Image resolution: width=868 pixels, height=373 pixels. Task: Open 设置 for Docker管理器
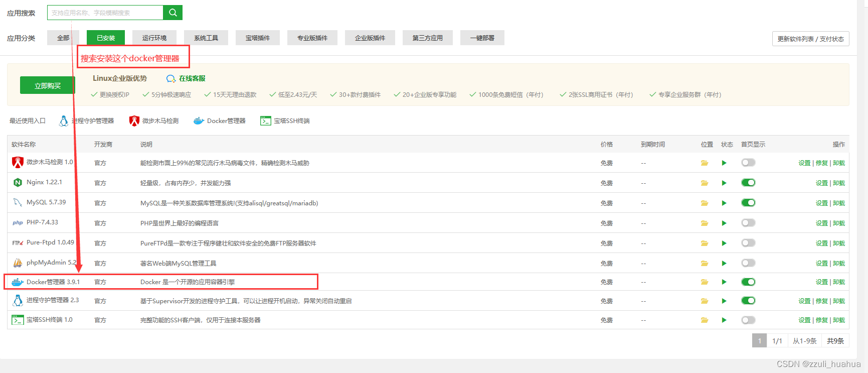click(x=821, y=282)
